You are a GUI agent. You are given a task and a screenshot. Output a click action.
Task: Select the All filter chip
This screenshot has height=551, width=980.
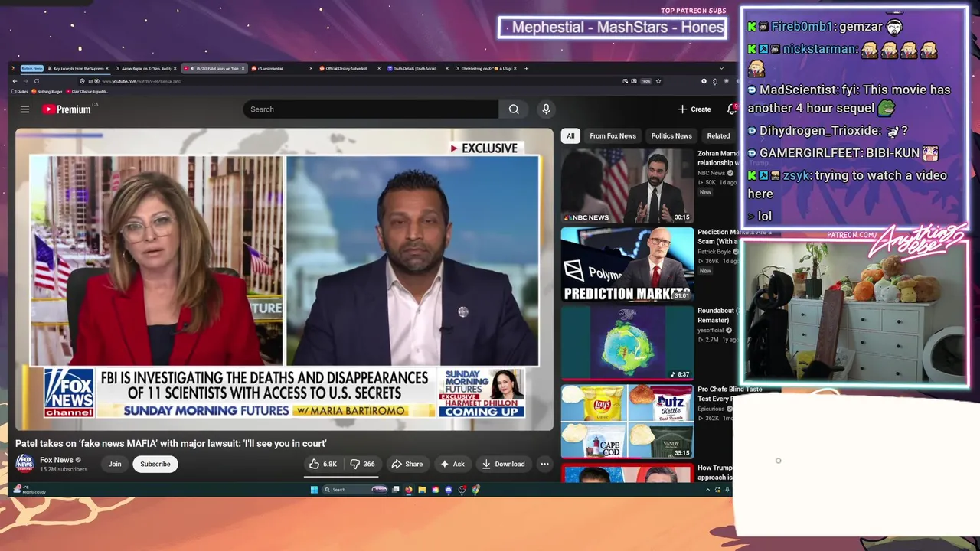(x=570, y=136)
